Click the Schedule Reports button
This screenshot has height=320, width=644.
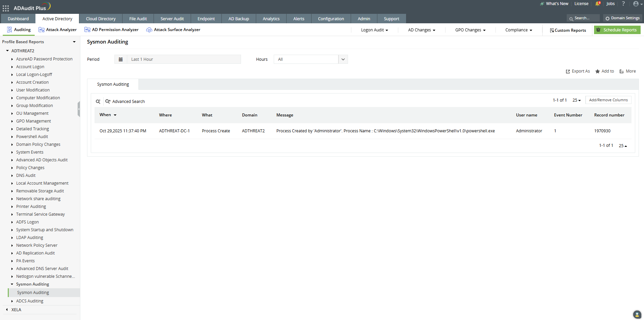pos(617,30)
